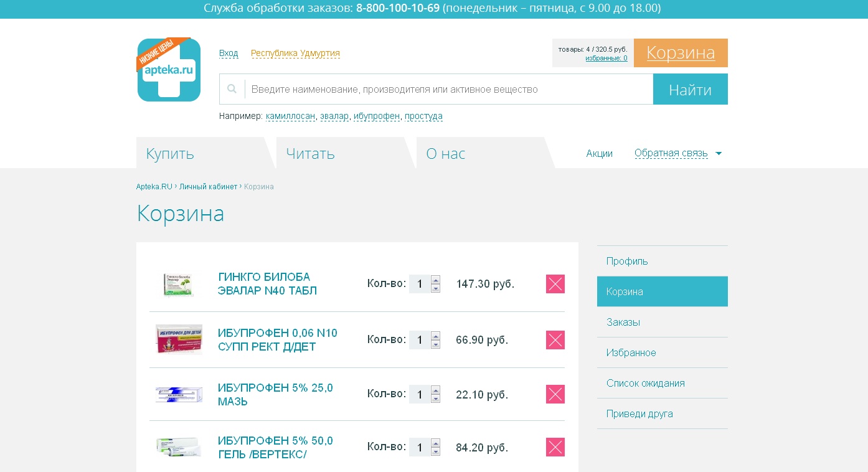
Task: Increase quantity of Ибупрофен 0,06 N10 супп
Action: pos(435,336)
